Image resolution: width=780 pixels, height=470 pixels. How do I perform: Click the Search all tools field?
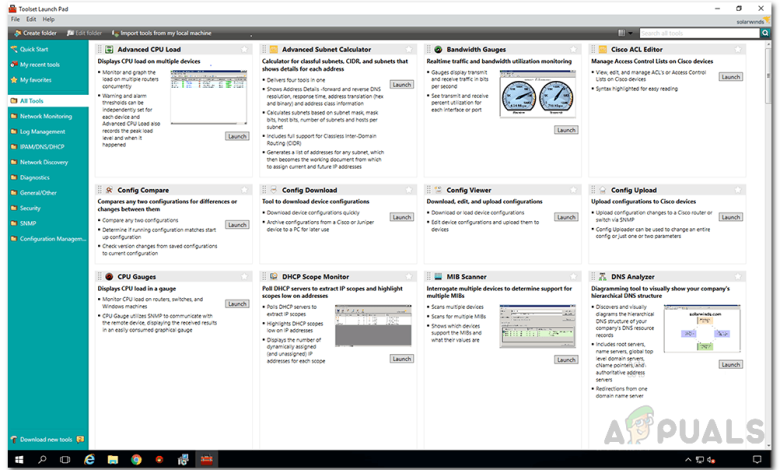click(x=700, y=33)
